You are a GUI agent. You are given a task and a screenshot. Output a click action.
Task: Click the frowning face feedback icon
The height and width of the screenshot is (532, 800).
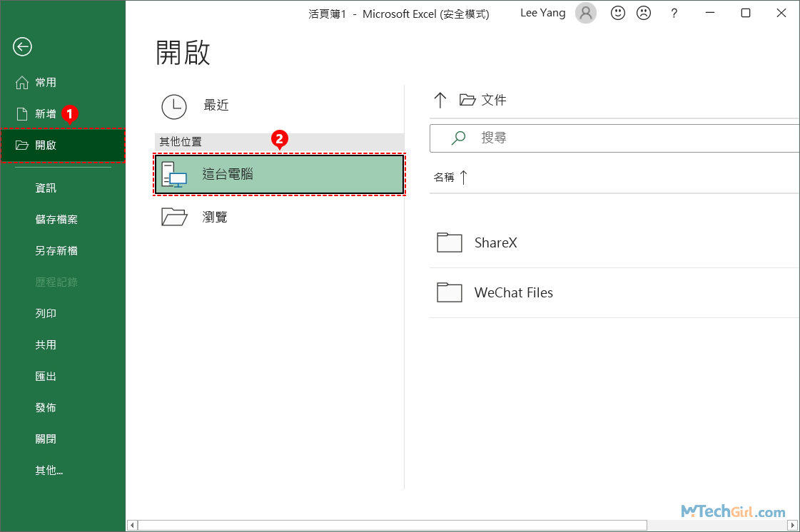point(644,13)
